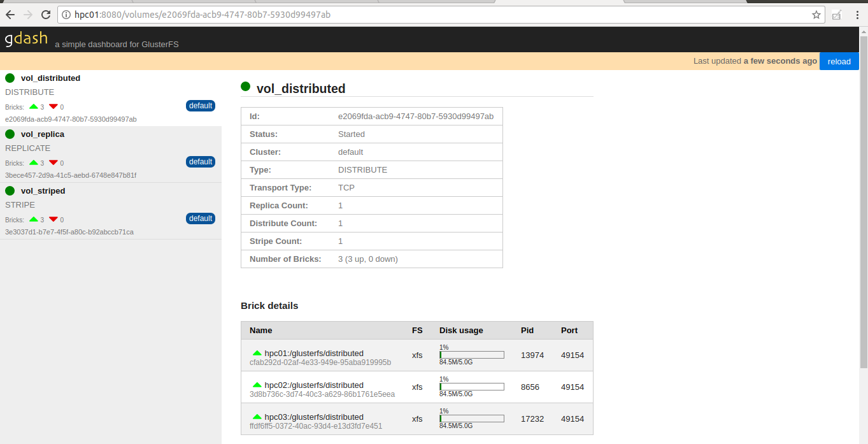868x444 pixels.
Task: Click volume Id value in details table
Action: coord(416,116)
